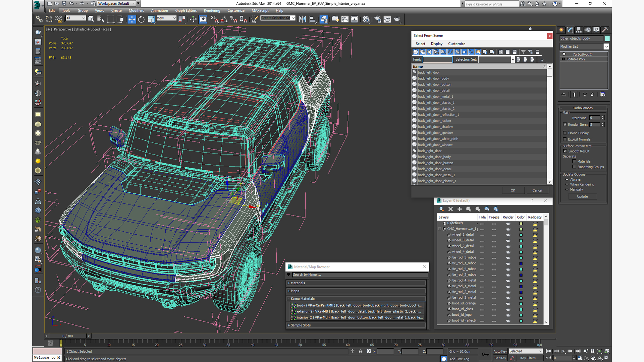Click OK button in Select From Scene dialog
644x362 pixels.
pyautogui.click(x=512, y=190)
